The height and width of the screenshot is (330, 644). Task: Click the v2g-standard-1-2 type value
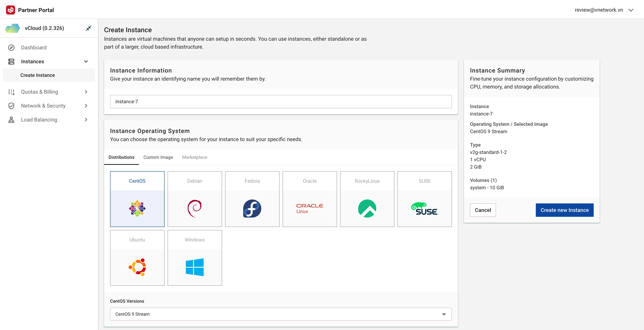click(x=488, y=152)
